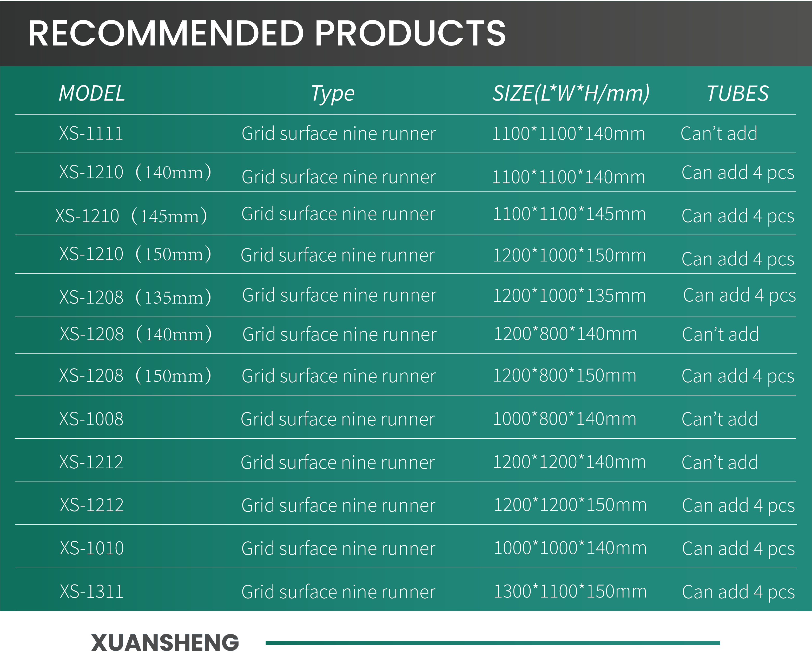Viewport: 812px width, 663px height.
Task: Click Grid surface nine runner in XS-1210 (145mm) row
Action: coord(338,214)
